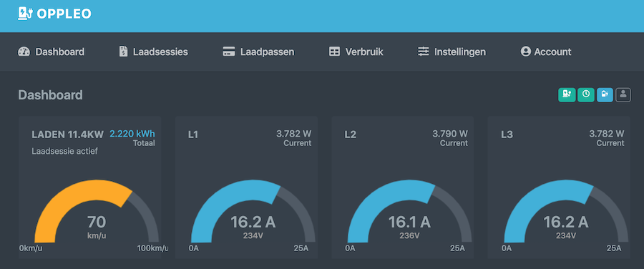Open the Account menu
Viewport: 644px width, 269px height.
[546, 52]
